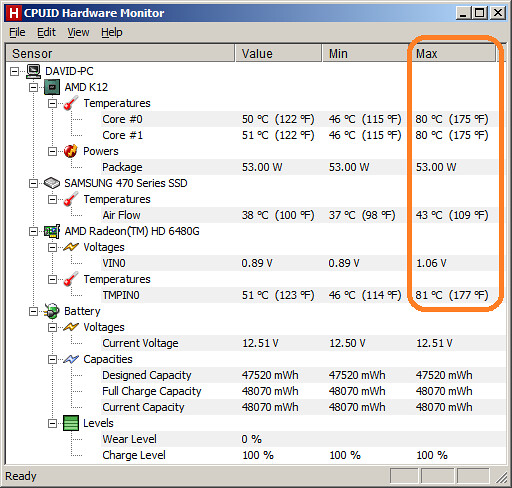Collapse Temperatures under Samsung SSD

tap(52, 199)
